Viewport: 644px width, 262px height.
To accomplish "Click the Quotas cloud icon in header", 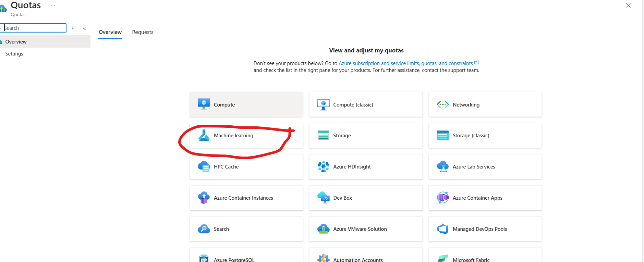I will pyautogui.click(x=3, y=8).
